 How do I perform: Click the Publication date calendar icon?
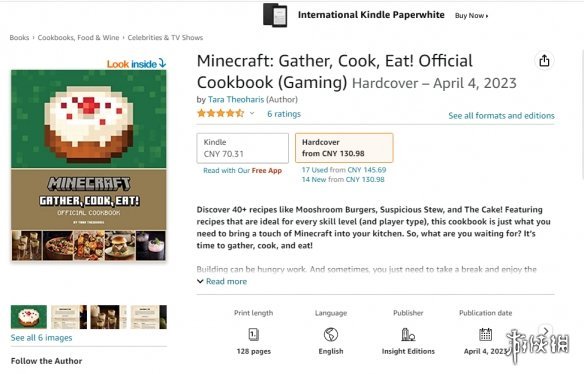click(x=485, y=334)
